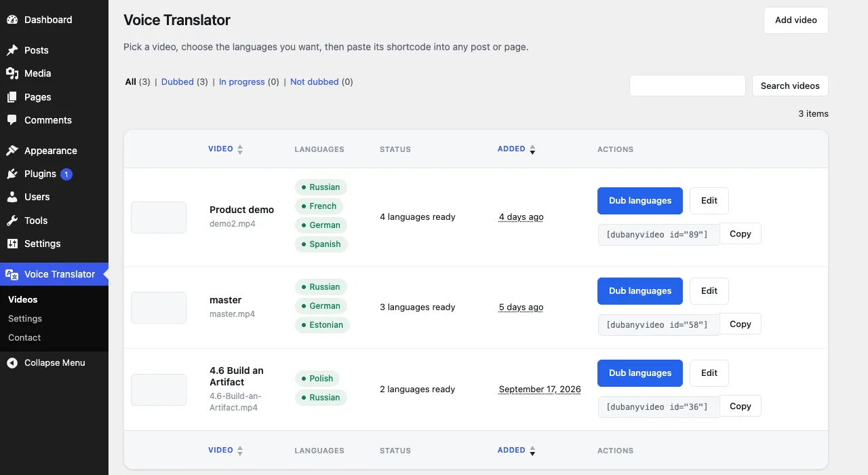Click the Estonian language tag
Screen dimensions: 868x475
[323, 325]
